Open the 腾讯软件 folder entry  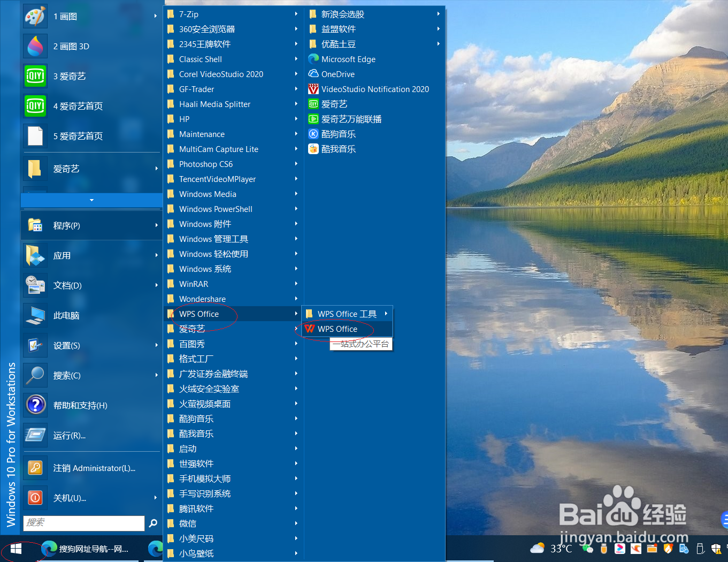click(x=234, y=508)
